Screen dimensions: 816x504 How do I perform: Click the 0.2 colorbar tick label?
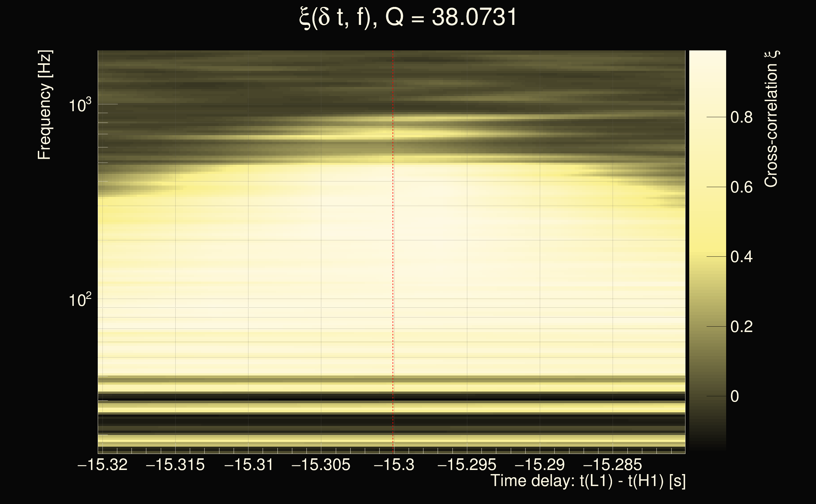pos(741,327)
